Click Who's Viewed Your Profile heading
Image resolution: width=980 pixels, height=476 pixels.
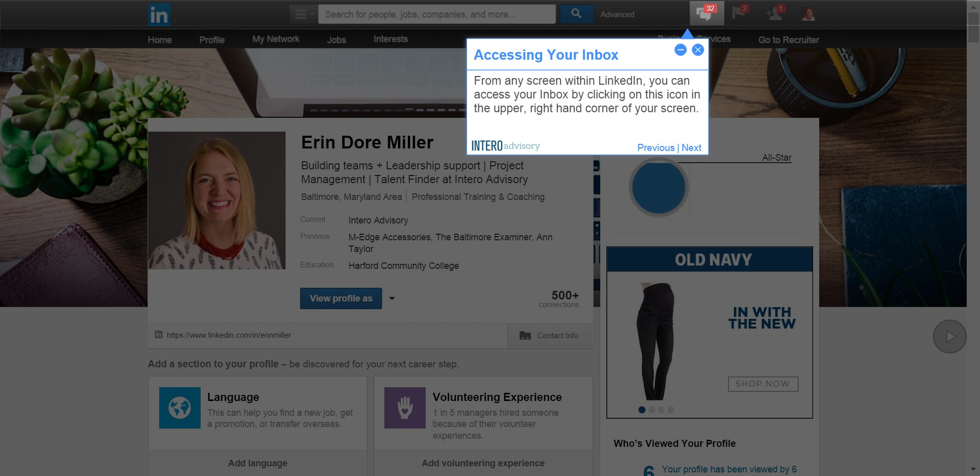tap(674, 443)
